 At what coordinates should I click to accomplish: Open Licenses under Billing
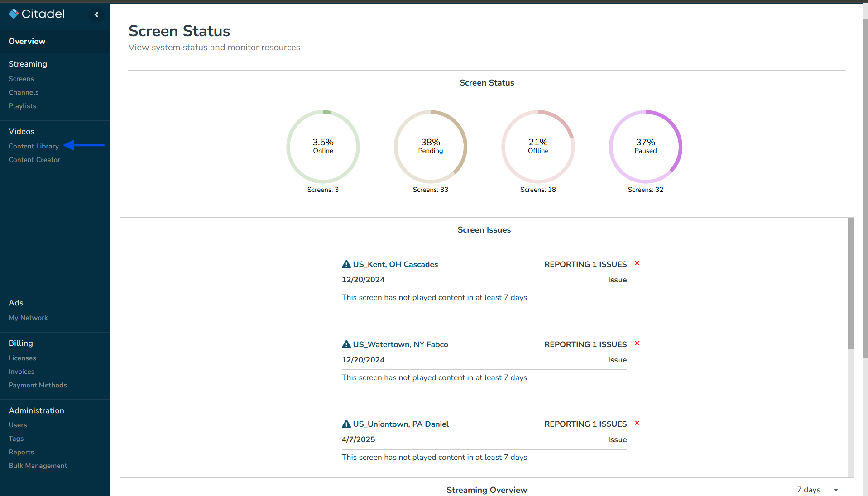click(22, 358)
